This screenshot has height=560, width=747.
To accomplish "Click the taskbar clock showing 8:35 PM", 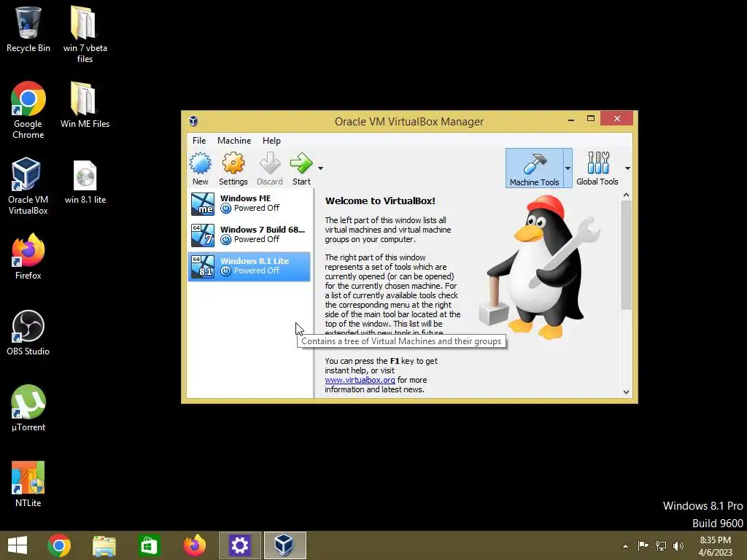I will 715,546.
